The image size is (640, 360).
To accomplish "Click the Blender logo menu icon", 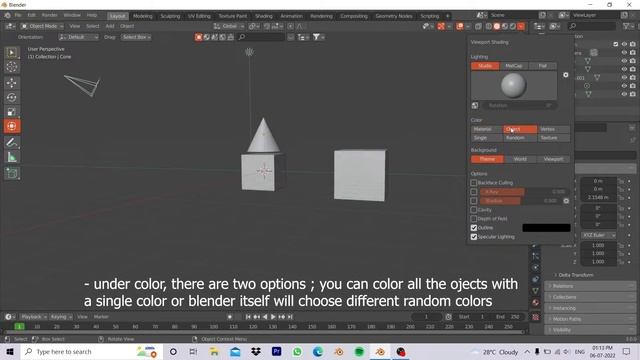I will pos(7,16).
